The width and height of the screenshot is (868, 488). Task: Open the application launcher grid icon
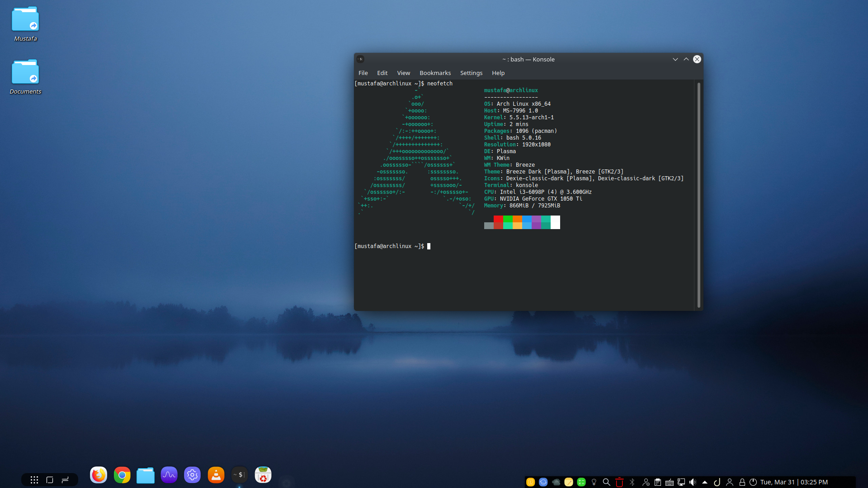click(x=34, y=480)
